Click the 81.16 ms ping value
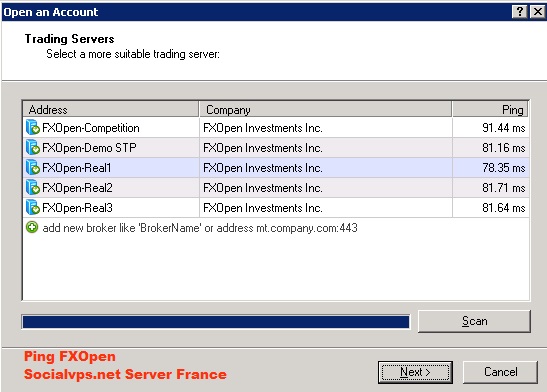This screenshot has height=392, width=547. 503,148
